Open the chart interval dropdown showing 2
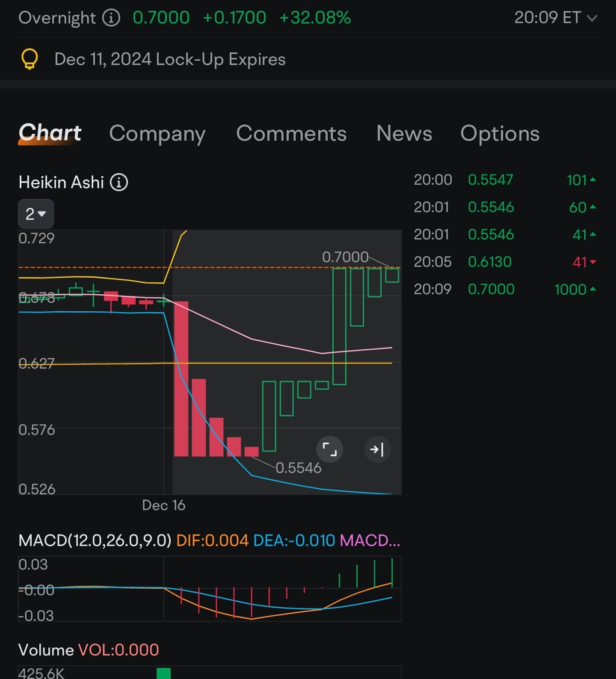Screen dimensions: 616x679 (36, 214)
